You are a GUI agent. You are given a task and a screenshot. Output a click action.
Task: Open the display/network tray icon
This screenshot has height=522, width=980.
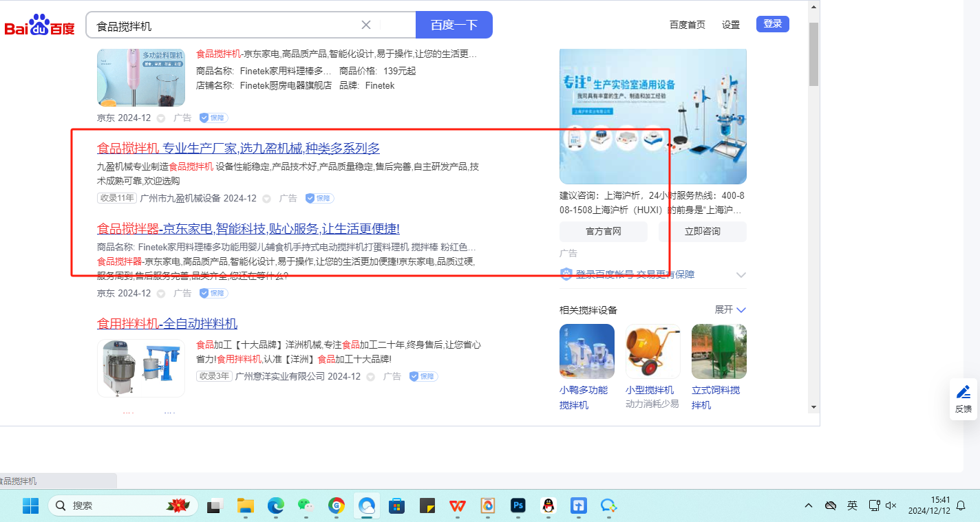coord(874,505)
